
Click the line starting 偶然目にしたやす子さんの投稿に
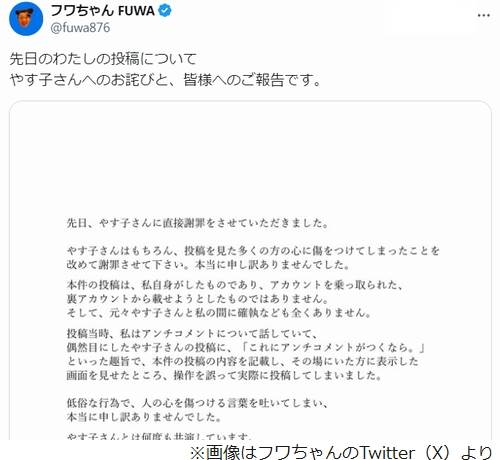(246, 347)
